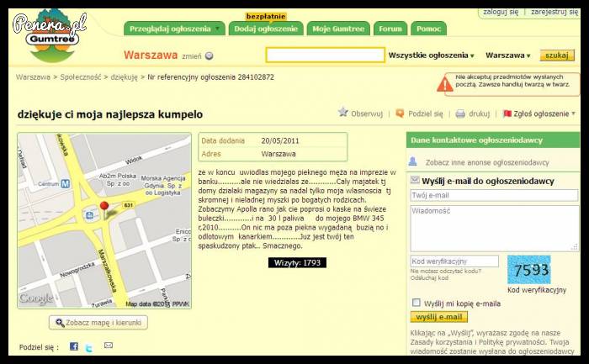Image resolution: width=589 pixels, height=364 pixels.
Task: Click the red warning triangle icon
Action: tap(445, 84)
